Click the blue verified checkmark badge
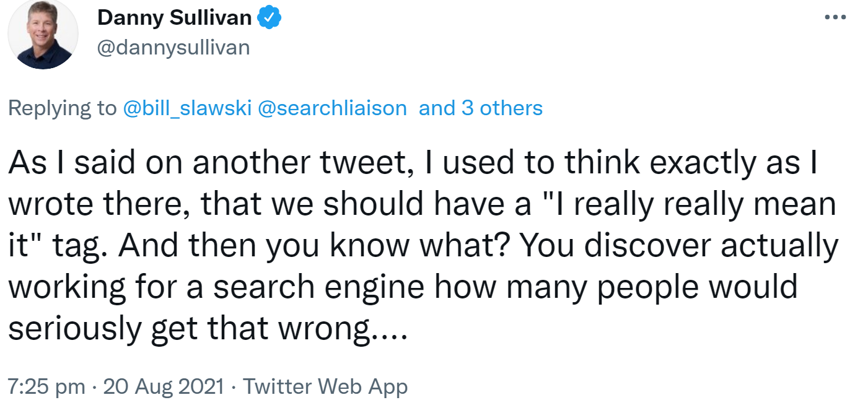 click(x=270, y=19)
